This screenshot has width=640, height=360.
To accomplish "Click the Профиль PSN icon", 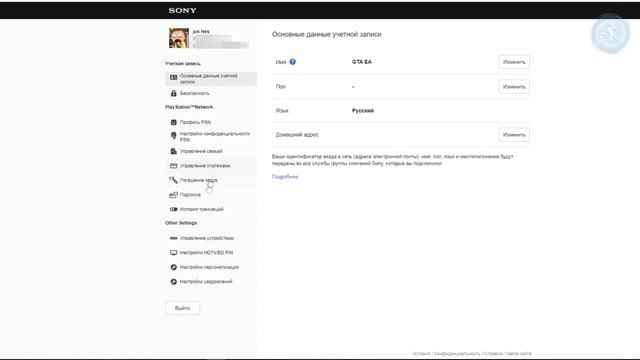I will coord(173,122).
